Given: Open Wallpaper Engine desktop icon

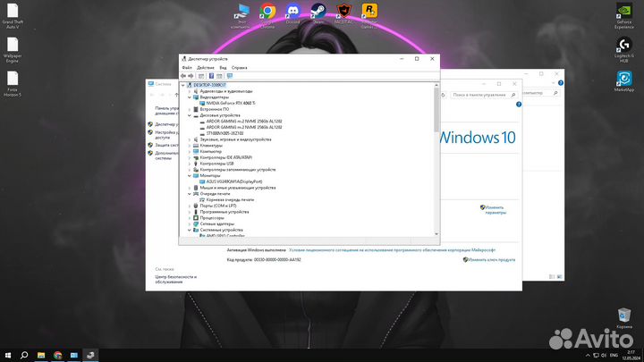Looking at the screenshot, I should point(13,50).
